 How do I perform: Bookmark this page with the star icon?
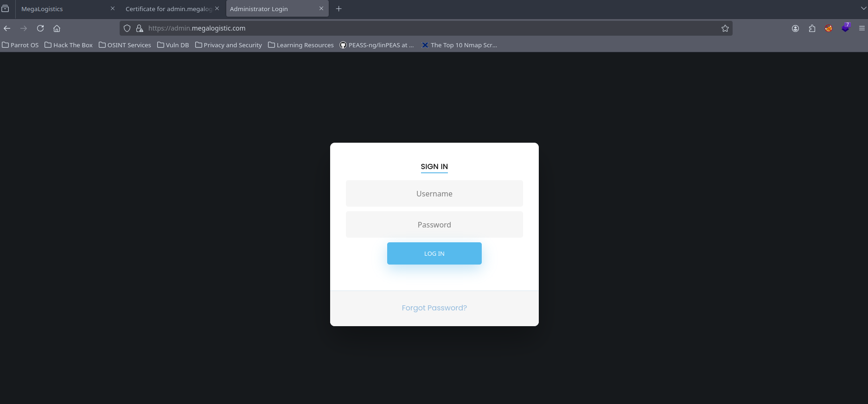click(x=725, y=28)
